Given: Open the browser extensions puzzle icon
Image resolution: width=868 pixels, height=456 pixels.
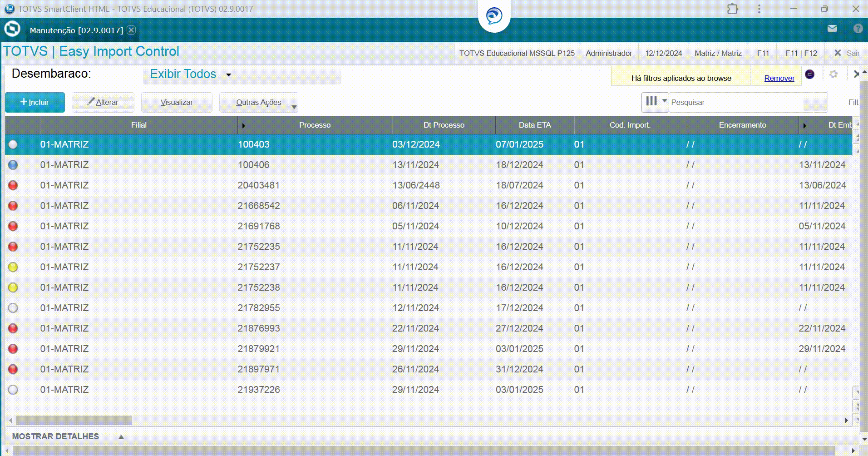Looking at the screenshot, I should [732, 9].
